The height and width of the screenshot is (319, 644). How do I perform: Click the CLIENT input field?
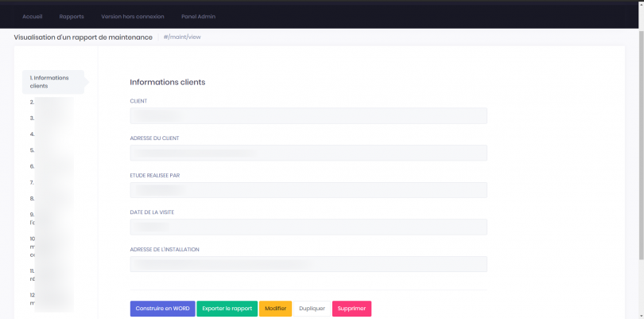(x=308, y=116)
